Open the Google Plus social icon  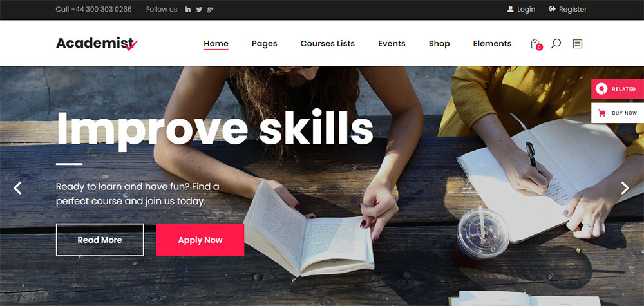coord(211,10)
